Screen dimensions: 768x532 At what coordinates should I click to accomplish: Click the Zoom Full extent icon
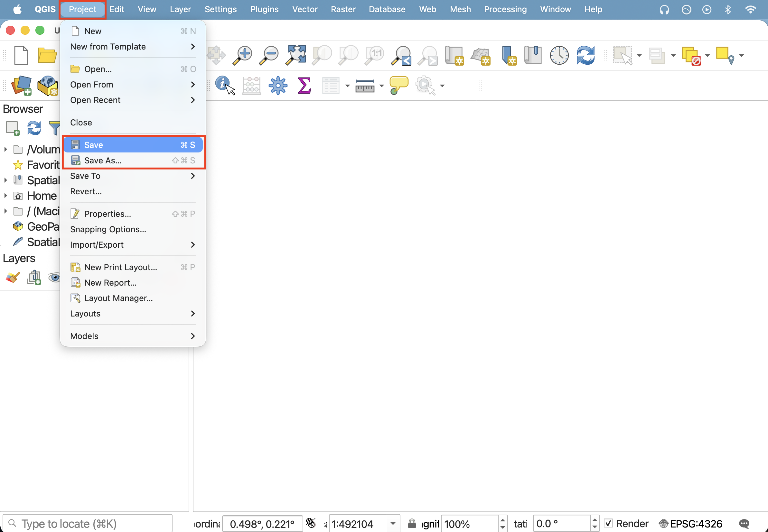tap(295, 55)
